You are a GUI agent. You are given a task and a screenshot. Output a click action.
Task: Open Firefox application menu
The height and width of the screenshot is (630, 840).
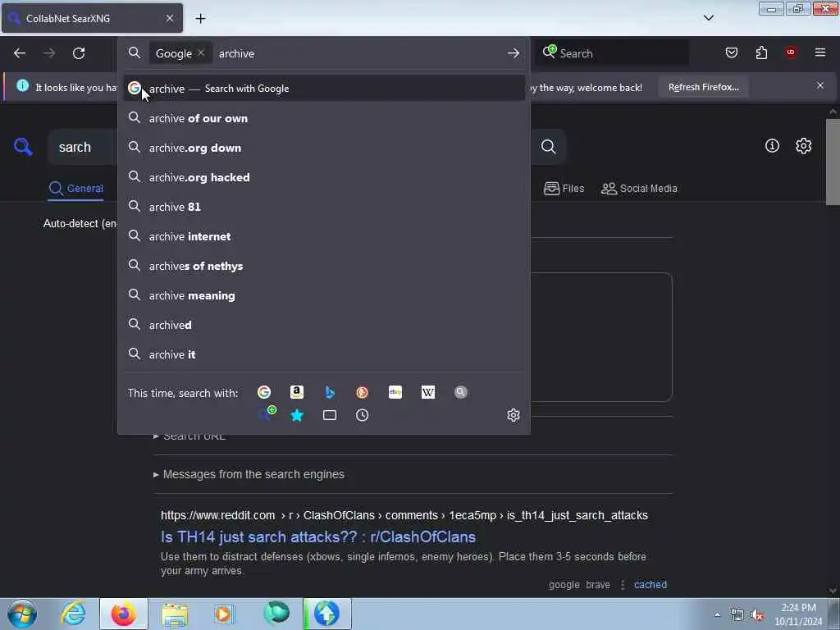click(820, 52)
